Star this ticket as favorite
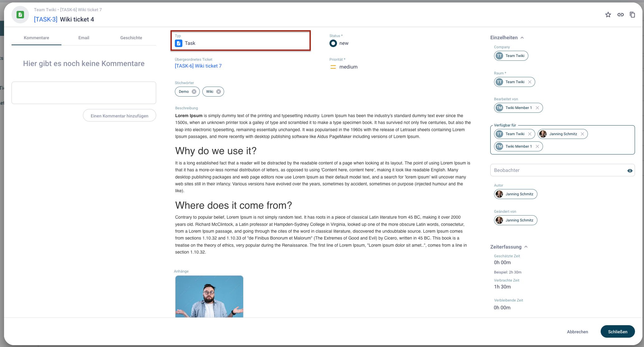 [608, 15]
